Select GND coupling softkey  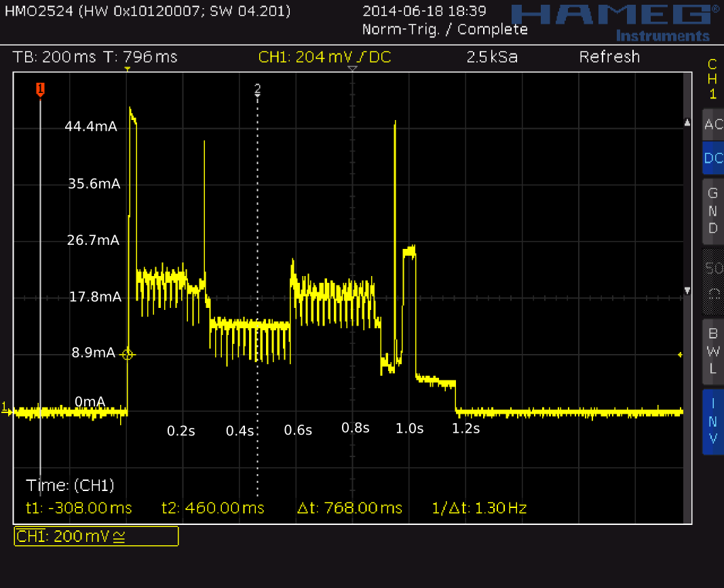pos(713,211)
